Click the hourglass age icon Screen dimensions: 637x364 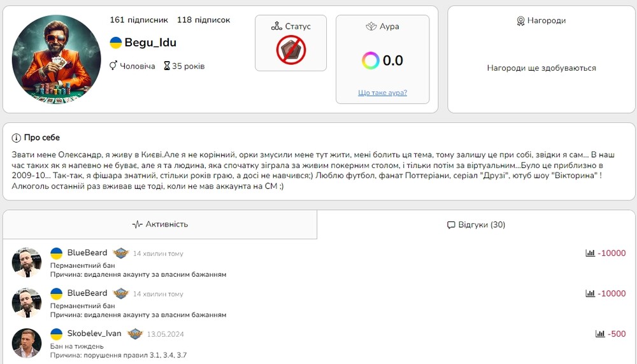[167, 66]
